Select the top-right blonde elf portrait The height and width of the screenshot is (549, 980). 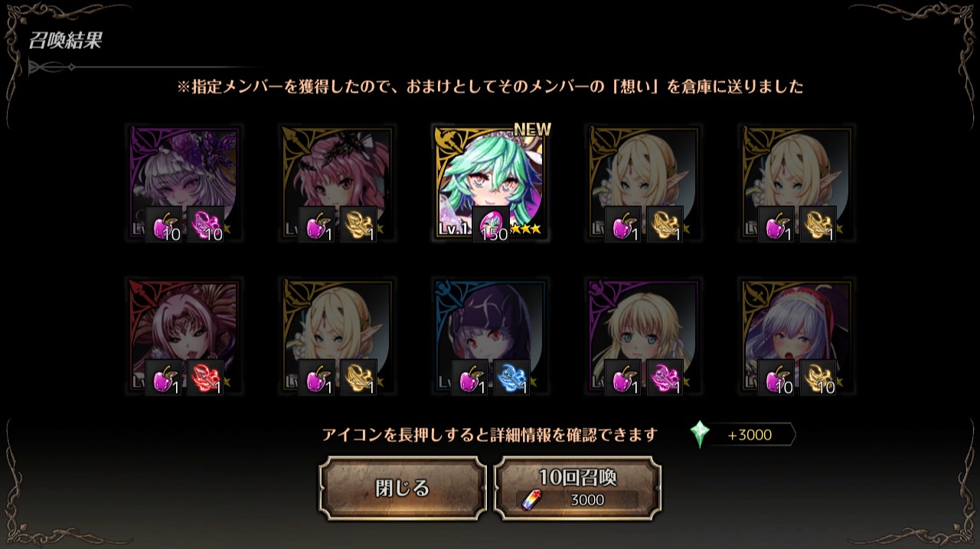(x=796, y=184)
